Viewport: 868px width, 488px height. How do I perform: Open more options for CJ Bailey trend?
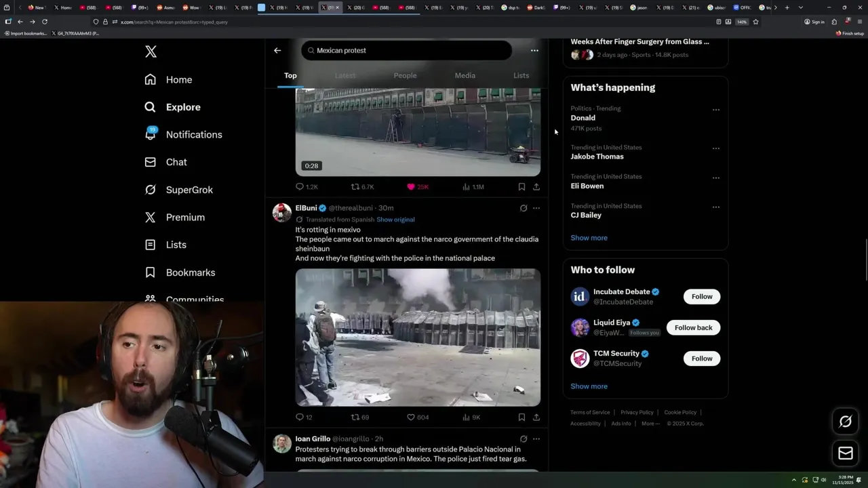tap(715, 207)
